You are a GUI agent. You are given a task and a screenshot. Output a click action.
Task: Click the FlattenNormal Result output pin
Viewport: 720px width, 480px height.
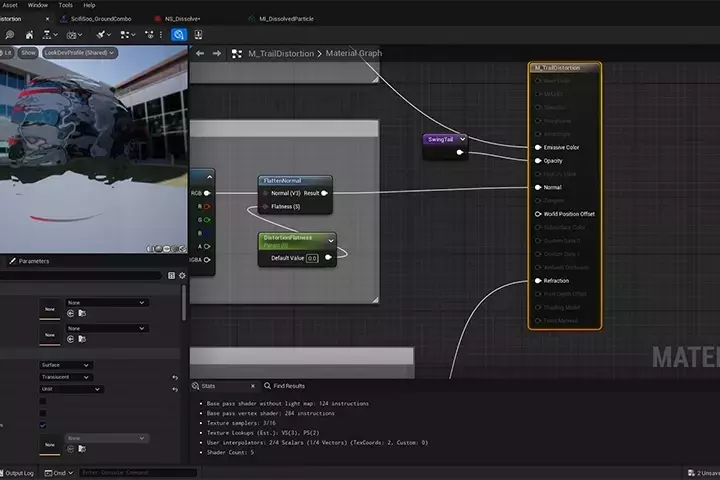[x=324, y=193]
